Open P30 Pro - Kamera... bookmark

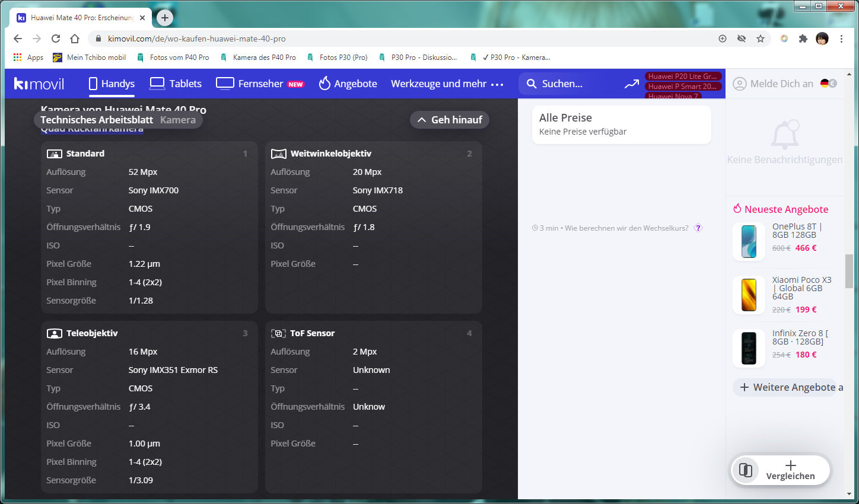click(x=510, y=58)
